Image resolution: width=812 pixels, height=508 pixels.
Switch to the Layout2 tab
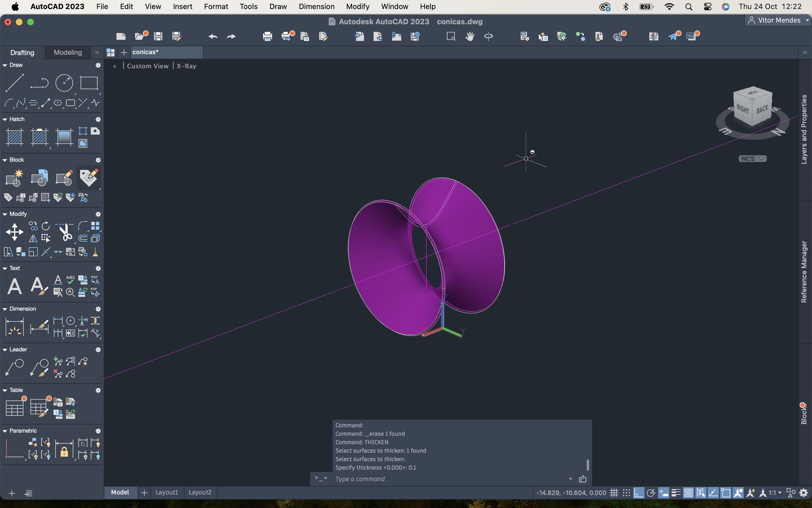(200, 492)
